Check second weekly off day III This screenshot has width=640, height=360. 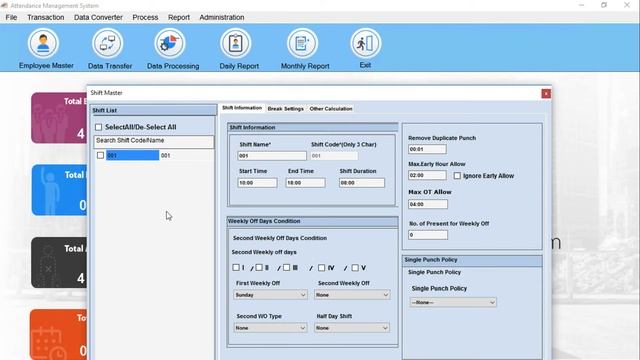(x=287, y=268)
